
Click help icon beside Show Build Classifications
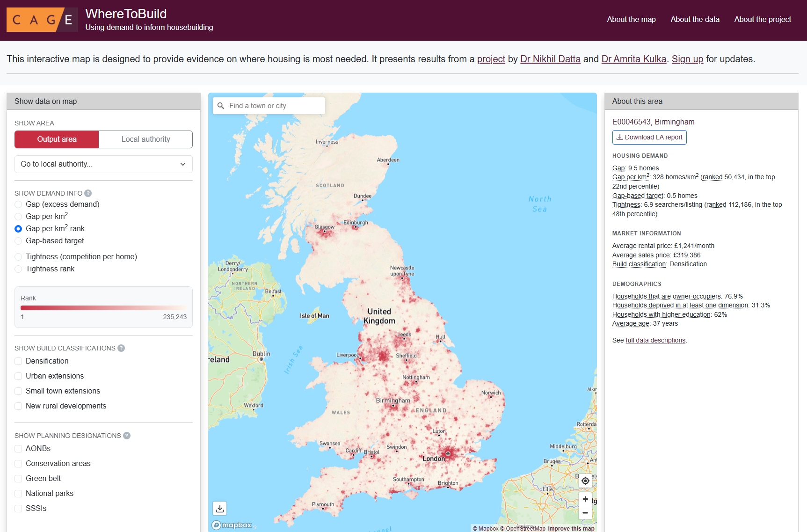point(121,348)
